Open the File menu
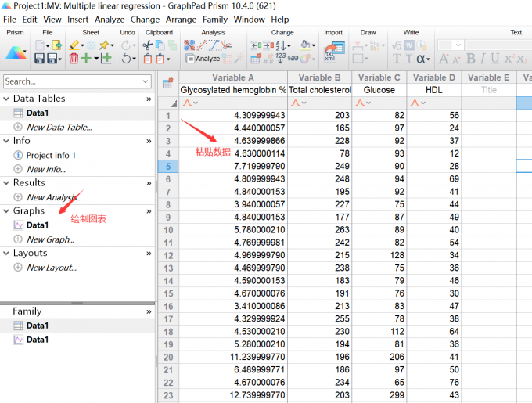The image size is (532, 403). pos(9,20)
